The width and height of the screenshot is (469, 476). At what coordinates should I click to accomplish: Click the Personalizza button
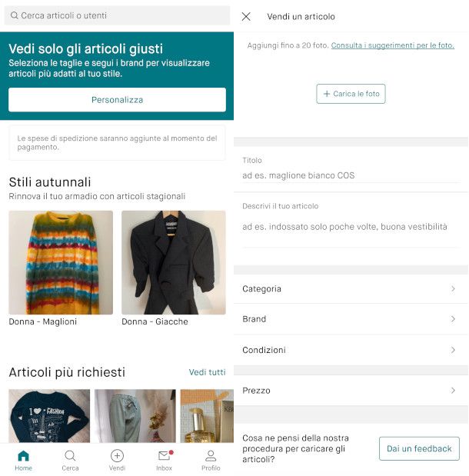coord(117,100)
